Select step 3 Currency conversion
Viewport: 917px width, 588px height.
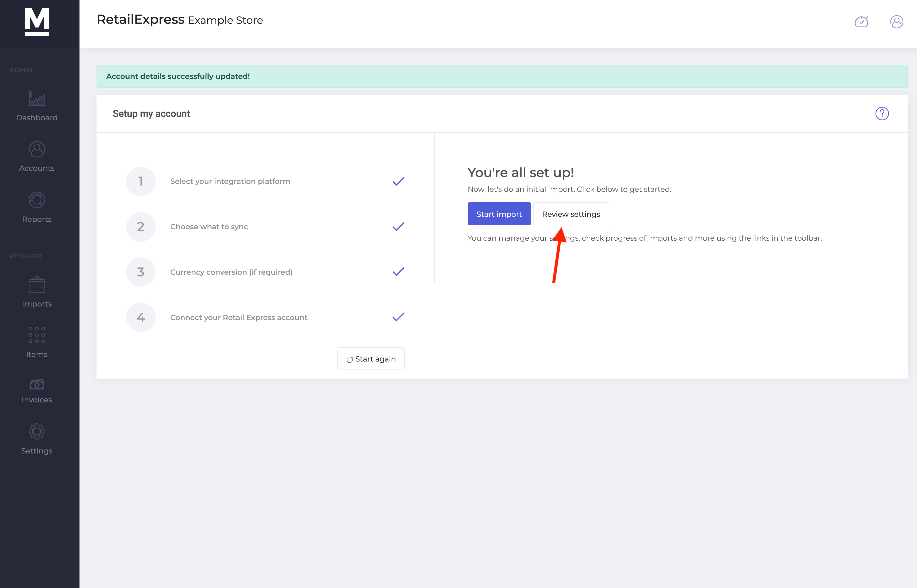(265, 272)
